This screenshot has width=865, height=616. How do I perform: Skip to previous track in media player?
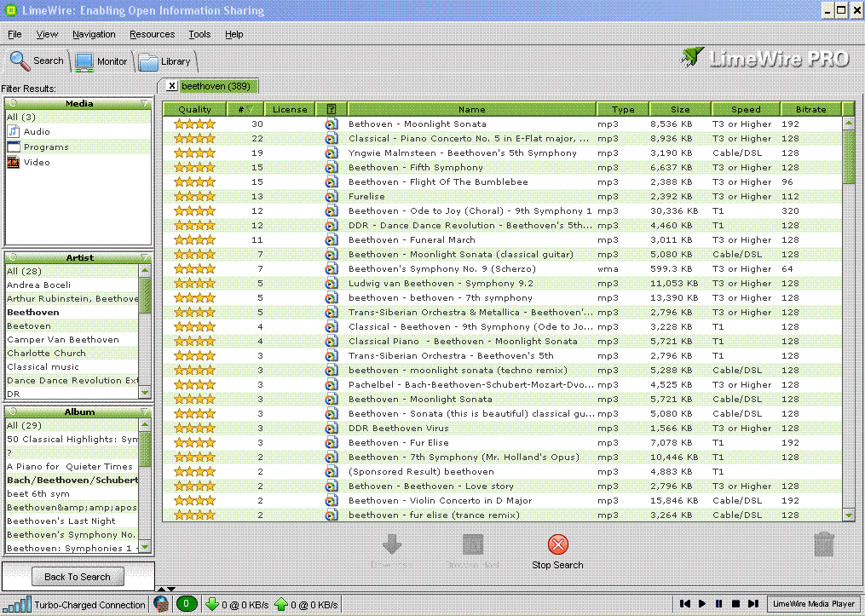point(685,604)
